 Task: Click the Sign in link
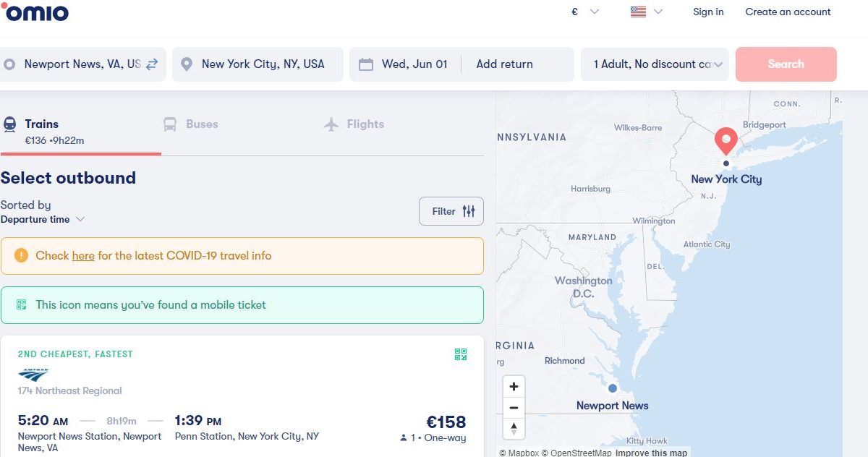pyautogui.click(x=708, y=12)
